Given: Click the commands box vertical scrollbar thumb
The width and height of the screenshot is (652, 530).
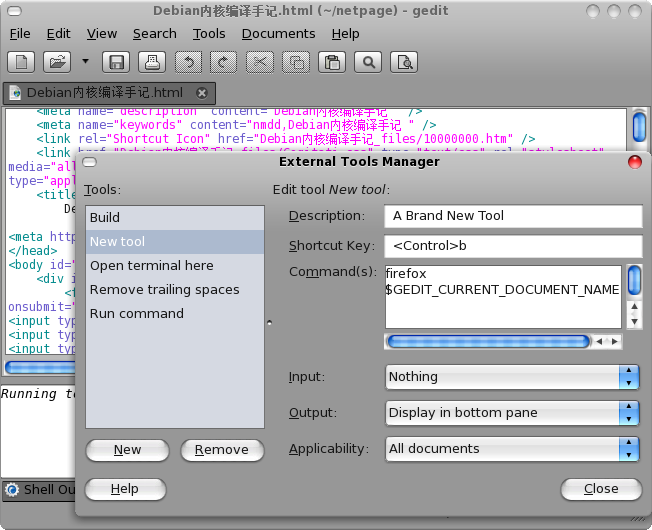Looking at the screenshot, I should click(x=634, y=281).
